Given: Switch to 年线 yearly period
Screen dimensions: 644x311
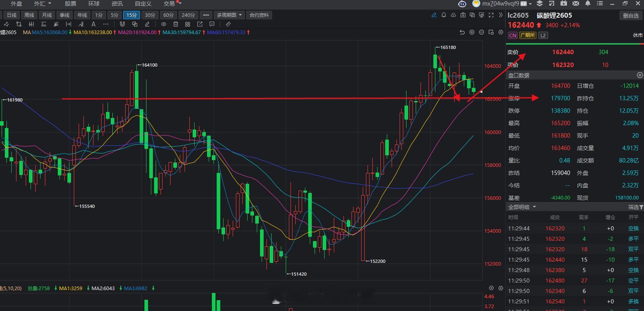Looking at the screenshot, I should tap(82, 15).
